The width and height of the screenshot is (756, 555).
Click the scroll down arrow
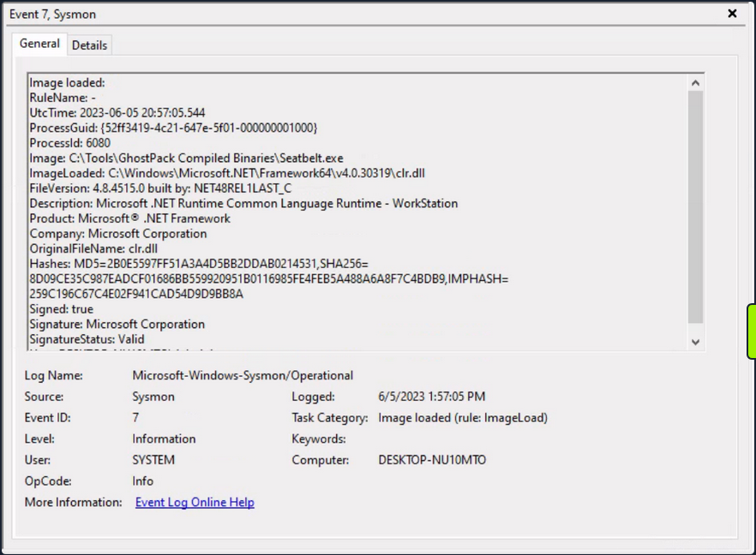pyautogui.click(x=695, y=340)
